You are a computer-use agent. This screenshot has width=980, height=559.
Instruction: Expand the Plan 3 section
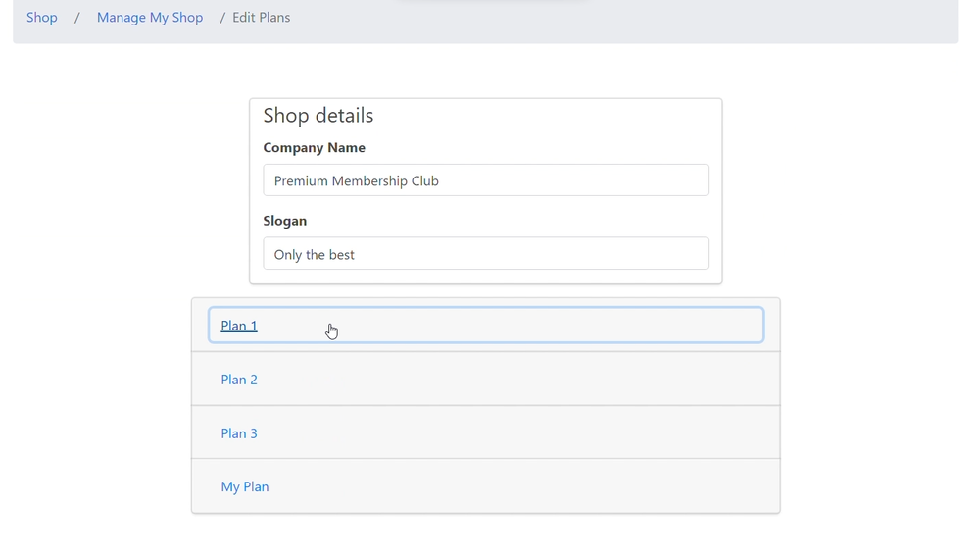point(239,433)
